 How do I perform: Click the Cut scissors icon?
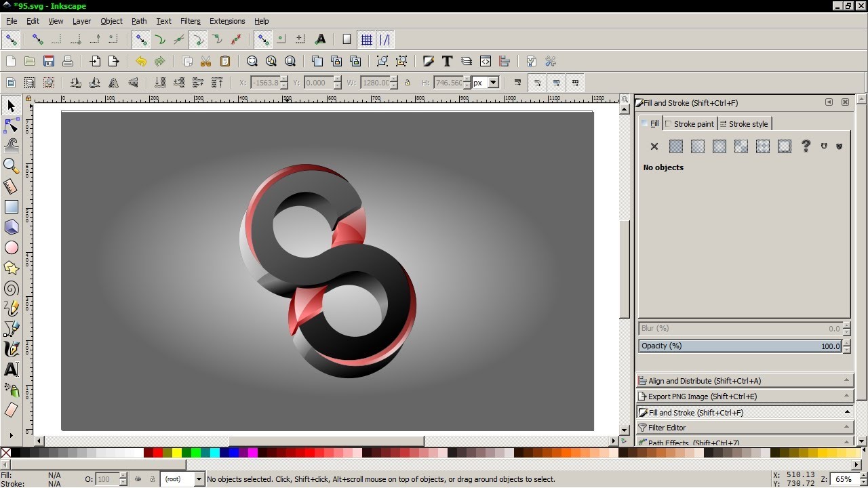point(206,61)
